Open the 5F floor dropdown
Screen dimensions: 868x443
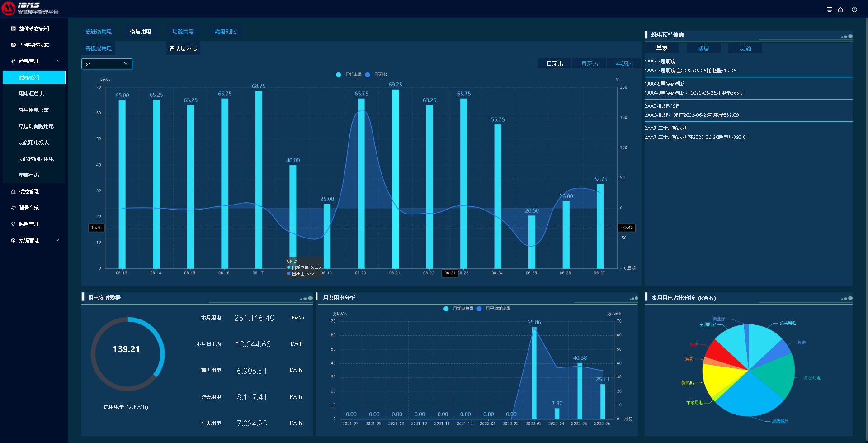click(x=107, y=64)
